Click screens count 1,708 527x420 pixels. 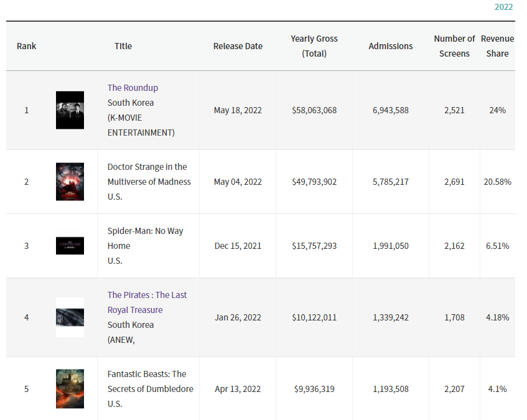454,317
